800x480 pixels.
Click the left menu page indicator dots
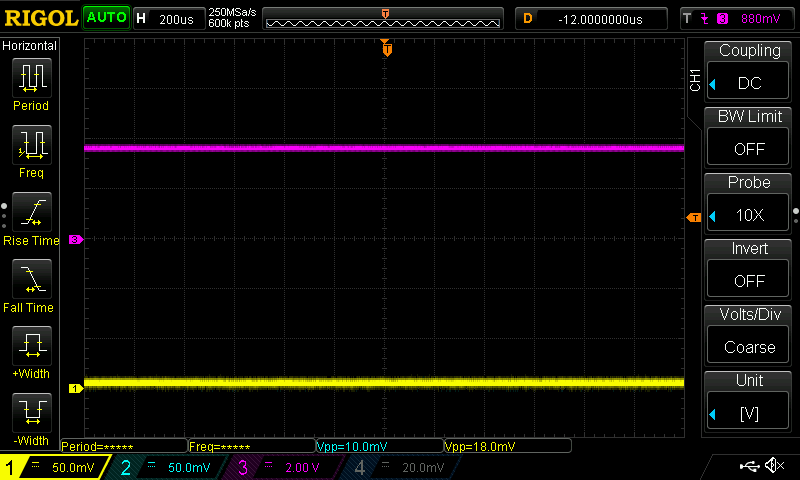(4, 216)
